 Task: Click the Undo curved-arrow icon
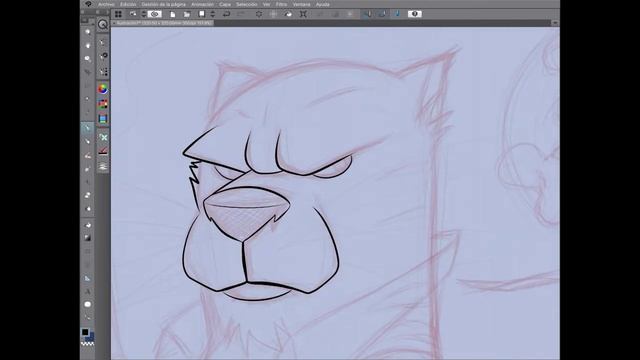point(227,14)
